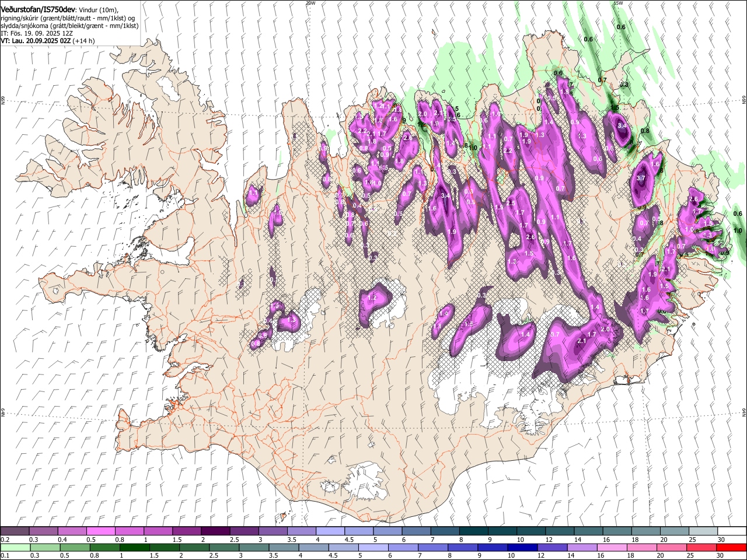Click the upper legend label 0.2
The image size is (747, 560).
tap(5, 540)
